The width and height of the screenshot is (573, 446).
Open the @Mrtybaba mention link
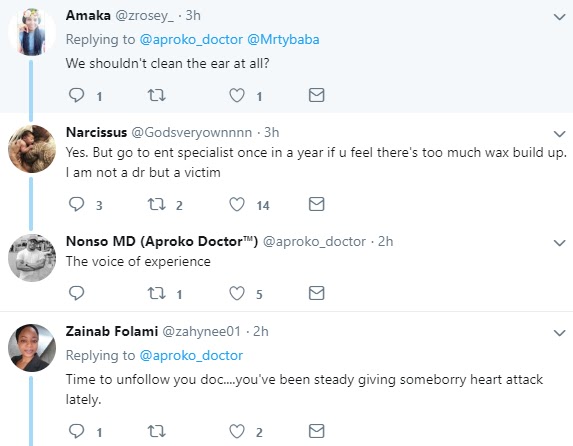(283, 39)
